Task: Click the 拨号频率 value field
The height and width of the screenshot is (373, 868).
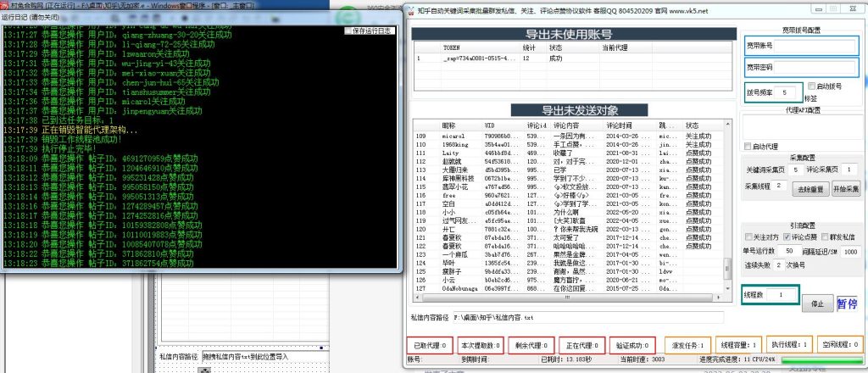Action: click(785, 93)
